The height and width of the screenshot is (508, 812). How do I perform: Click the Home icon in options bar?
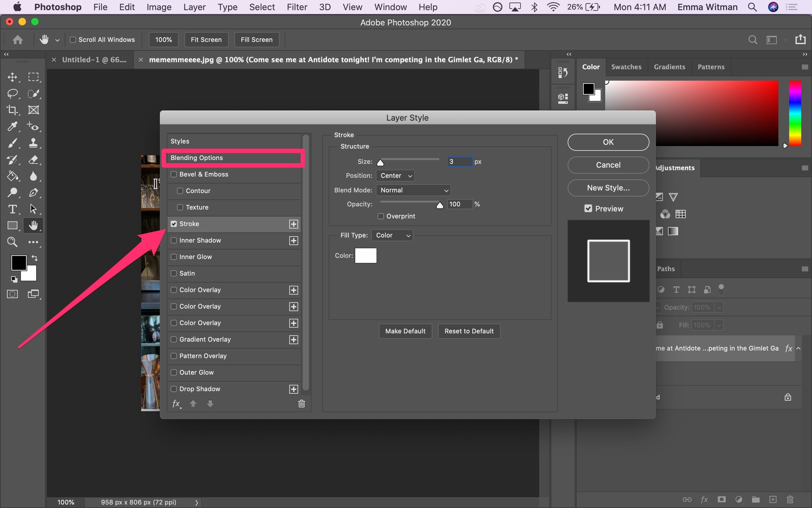pos(17,40)
